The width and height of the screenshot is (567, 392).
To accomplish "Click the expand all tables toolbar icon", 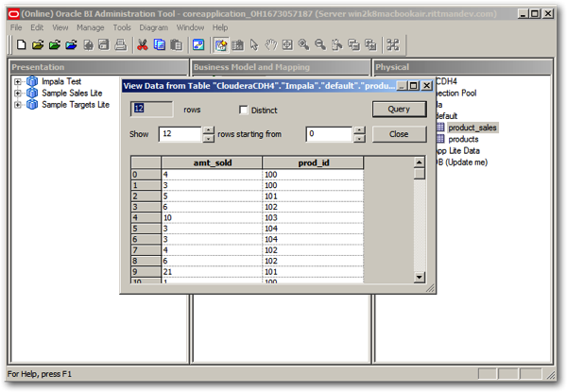I will (370, 45).
